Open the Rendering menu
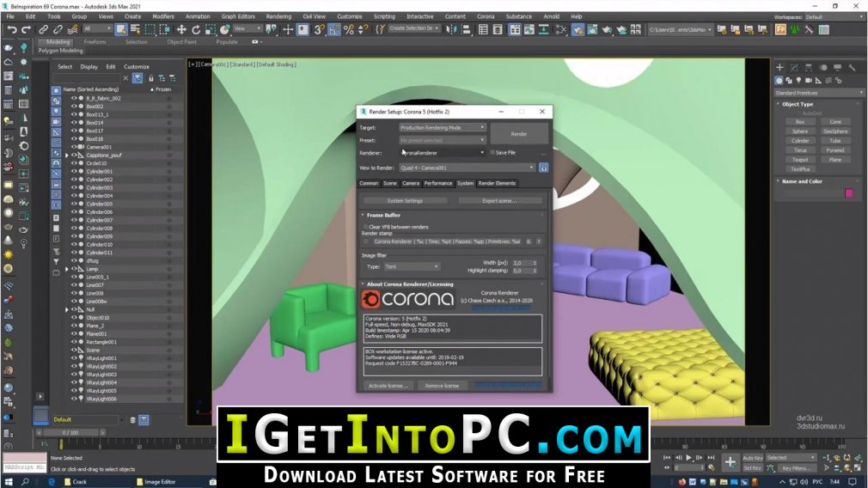 [x=278, y=16]
